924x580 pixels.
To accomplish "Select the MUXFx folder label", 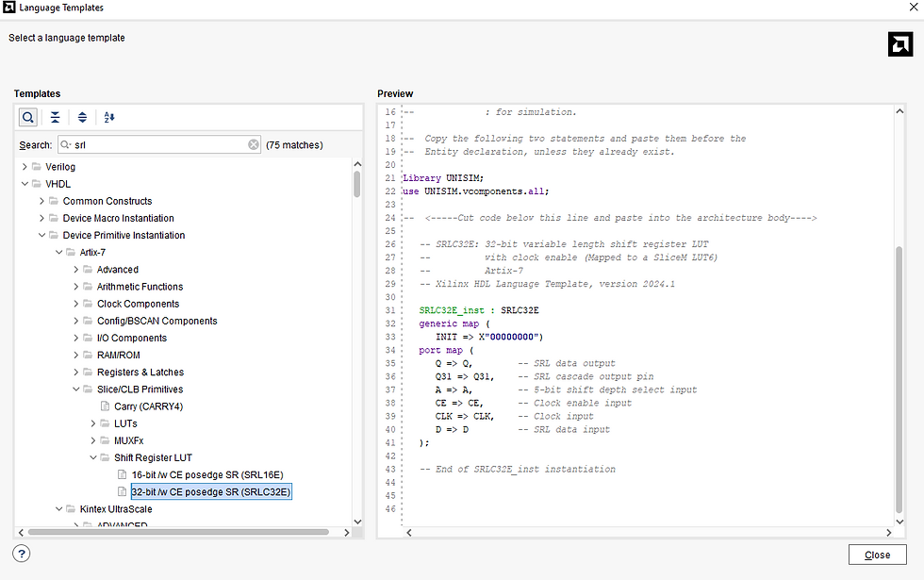I will [x=128, y=440].
